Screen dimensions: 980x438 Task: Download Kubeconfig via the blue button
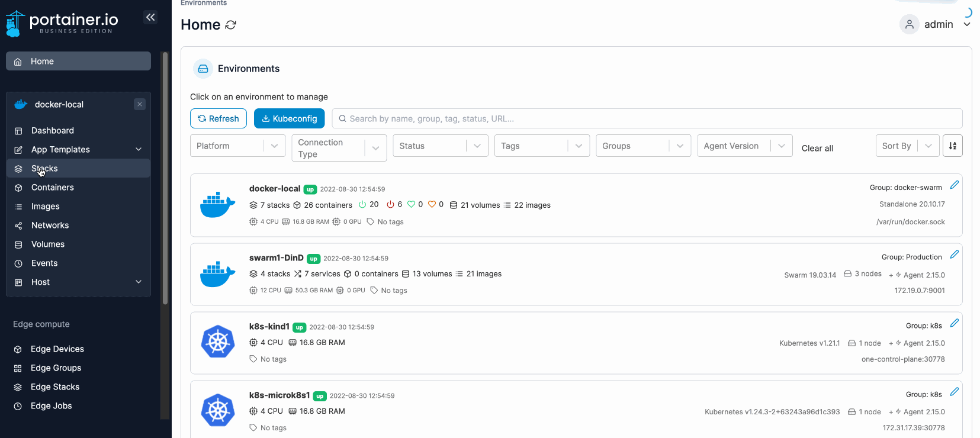point(289,118)
